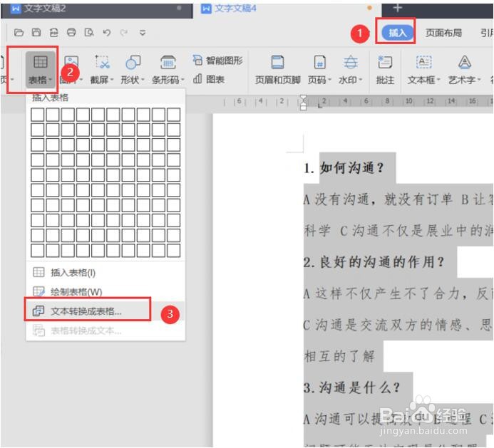Open the 艺术字 word art dropdown

click(464, 70)
